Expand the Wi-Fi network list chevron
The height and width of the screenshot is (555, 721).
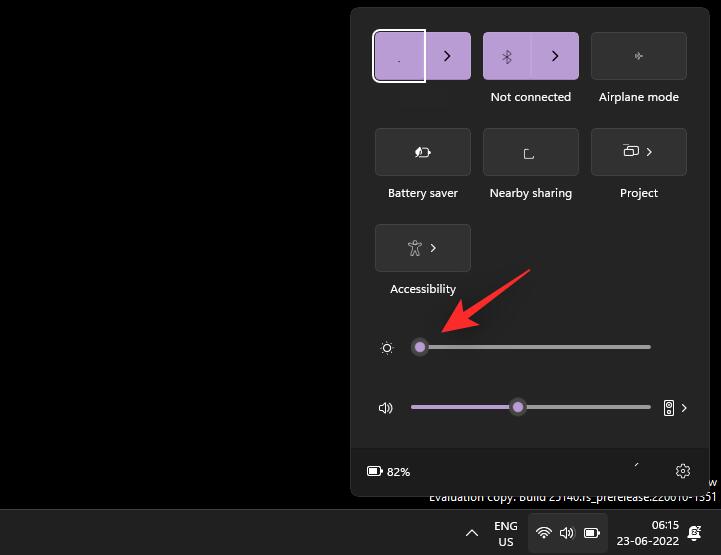click(447, 56)
